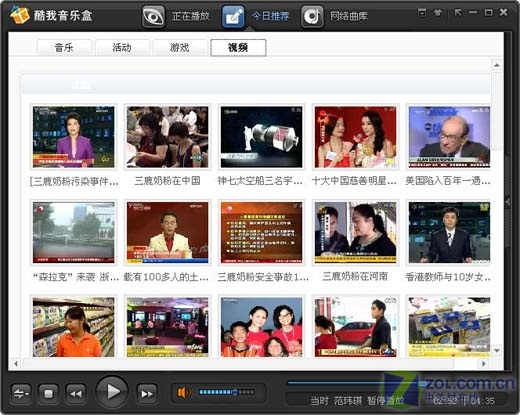Click the horizontal scrollbar right arrow
The height and width of the screenshot is (415, 520).
(483, 363)
